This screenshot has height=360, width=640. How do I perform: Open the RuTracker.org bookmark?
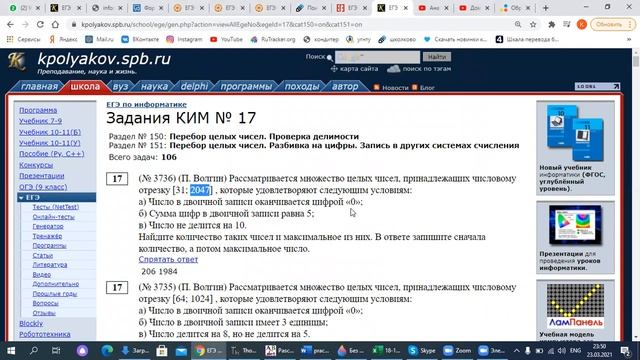click(x=273, y=39)
